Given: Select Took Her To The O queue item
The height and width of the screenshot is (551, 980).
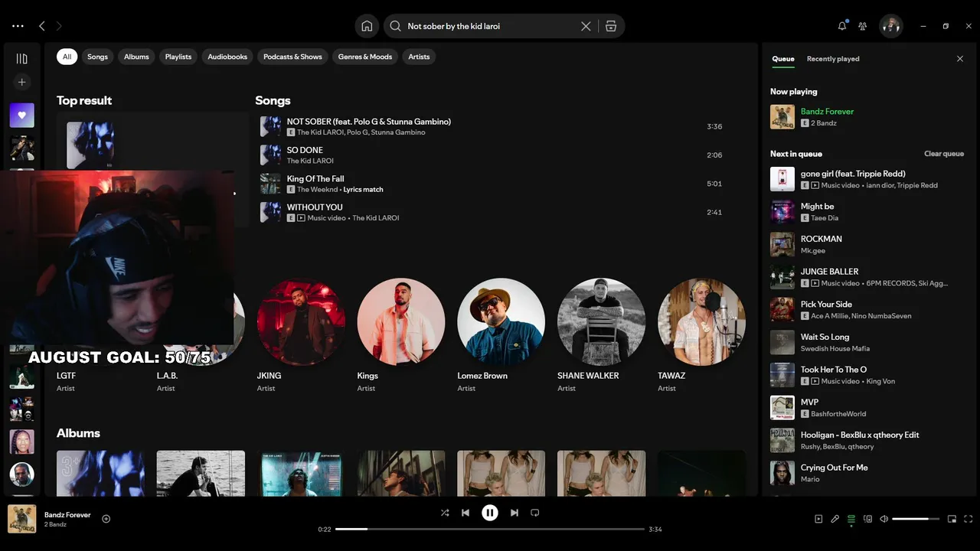Looking at the screenshot, I should tap(867, 375).
